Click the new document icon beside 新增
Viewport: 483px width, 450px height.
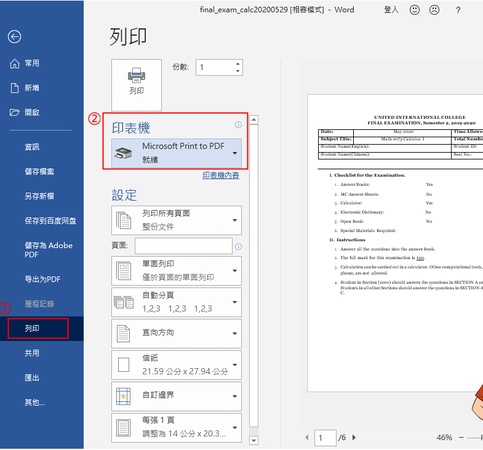tap(15, 88)
